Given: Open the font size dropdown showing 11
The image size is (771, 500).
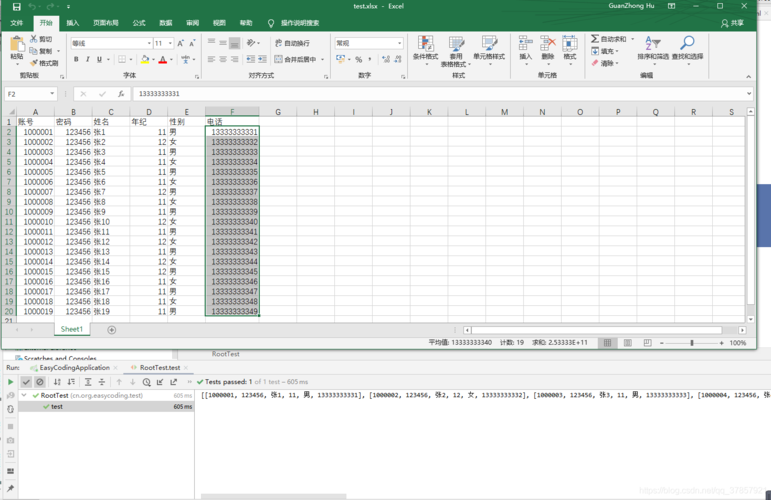Looking at the screenshot, I should (x=170, y=43).
